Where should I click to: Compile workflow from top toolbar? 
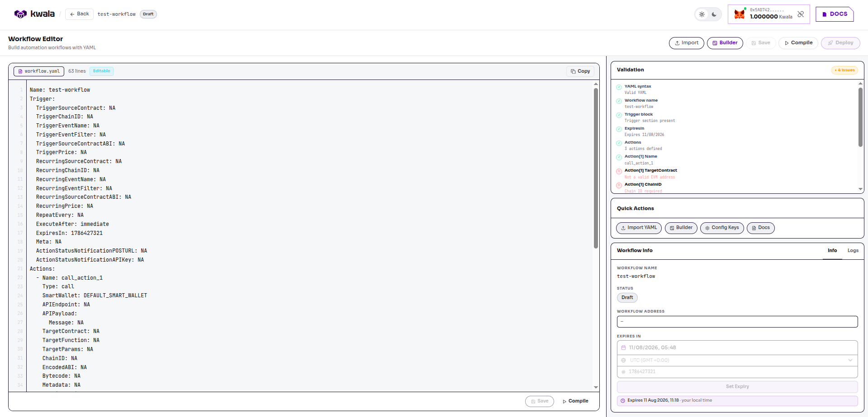coord(798,43)
